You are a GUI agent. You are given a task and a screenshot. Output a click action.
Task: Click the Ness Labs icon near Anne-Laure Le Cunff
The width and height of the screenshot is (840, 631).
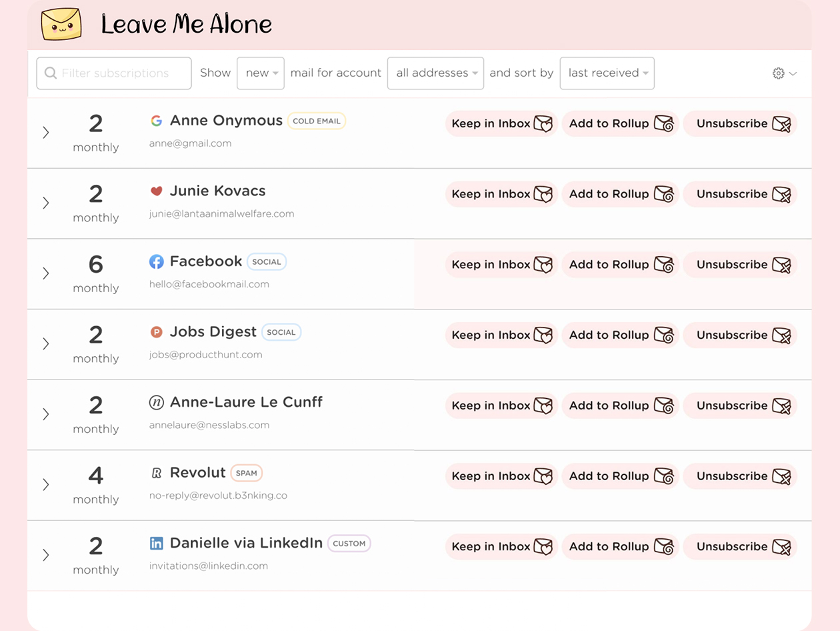(155, 402)
